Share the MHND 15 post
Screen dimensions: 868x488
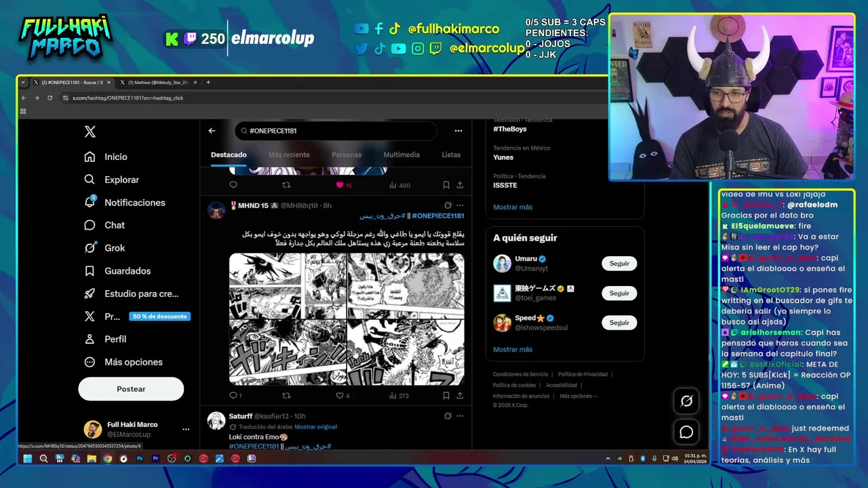coord(460,396)
